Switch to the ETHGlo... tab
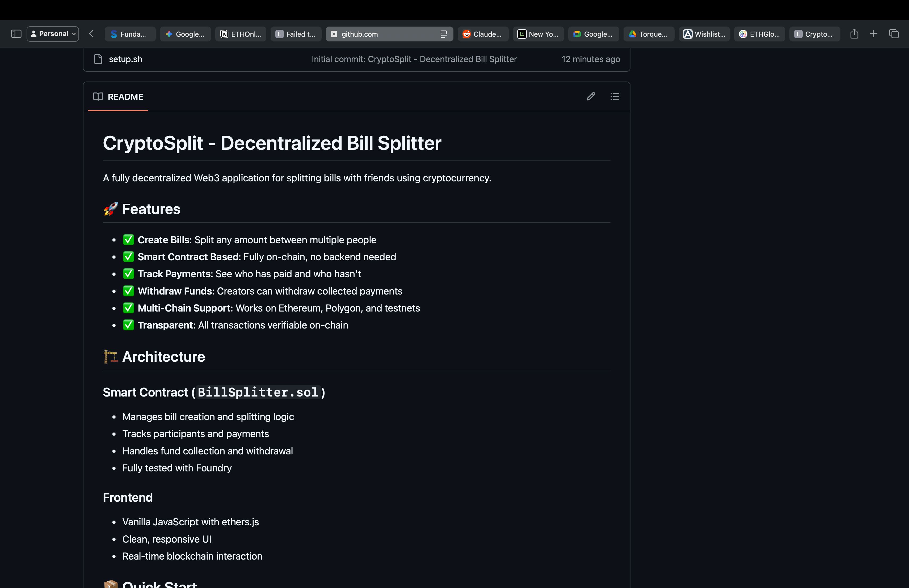Viewport: 909px width, 588px height. [x=760, y=34]
